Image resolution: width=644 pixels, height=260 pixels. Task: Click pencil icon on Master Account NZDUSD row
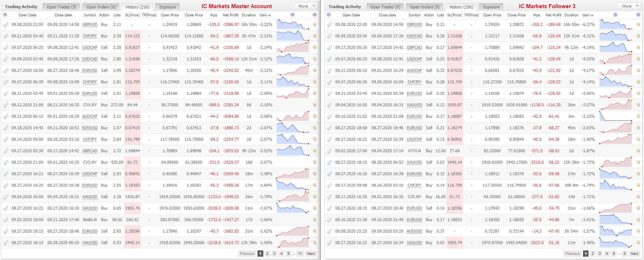6,128
